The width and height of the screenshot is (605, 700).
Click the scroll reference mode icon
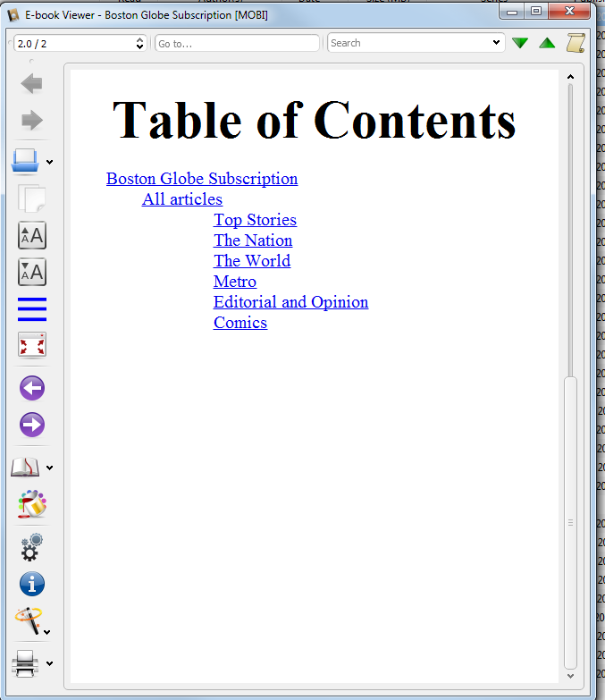click(x=576, y=43)
